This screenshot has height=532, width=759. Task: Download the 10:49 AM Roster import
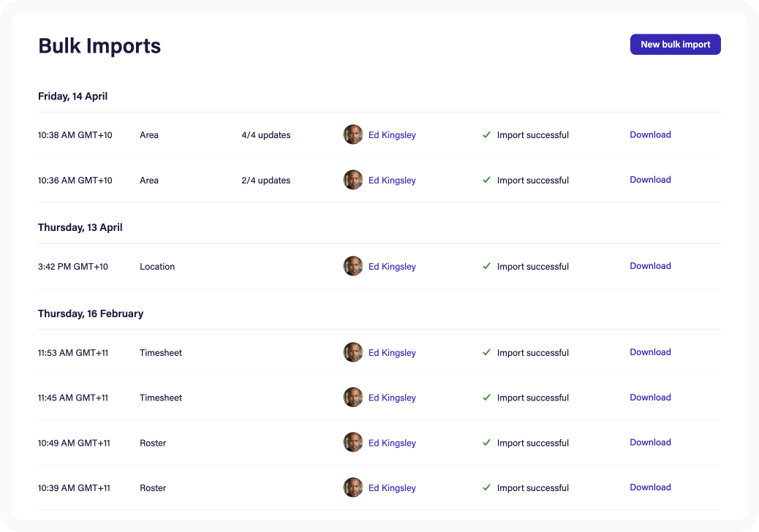[x=650, y=442]
